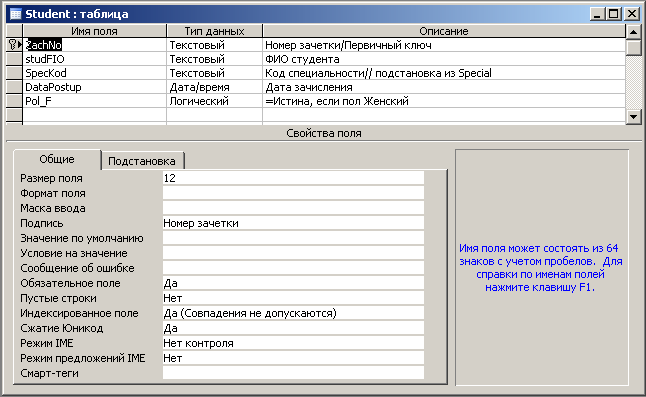Open the data type cell for ZachNo row

coord(215,45)
